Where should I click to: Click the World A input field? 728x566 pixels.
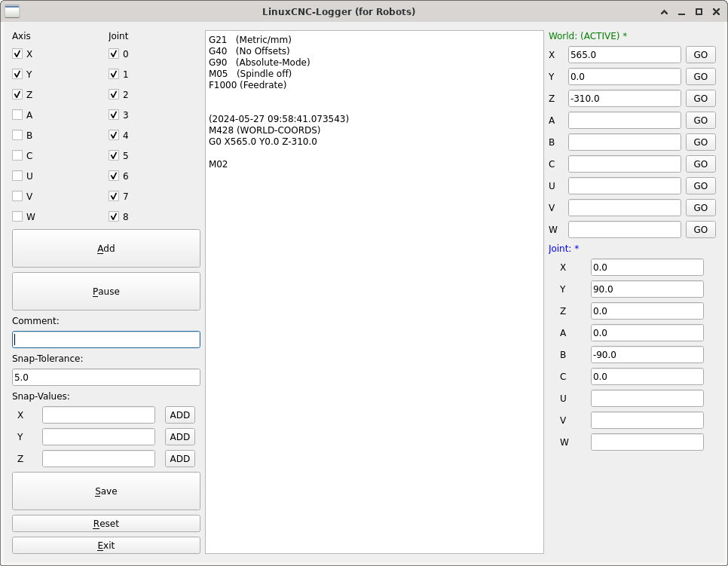[625, 121]
